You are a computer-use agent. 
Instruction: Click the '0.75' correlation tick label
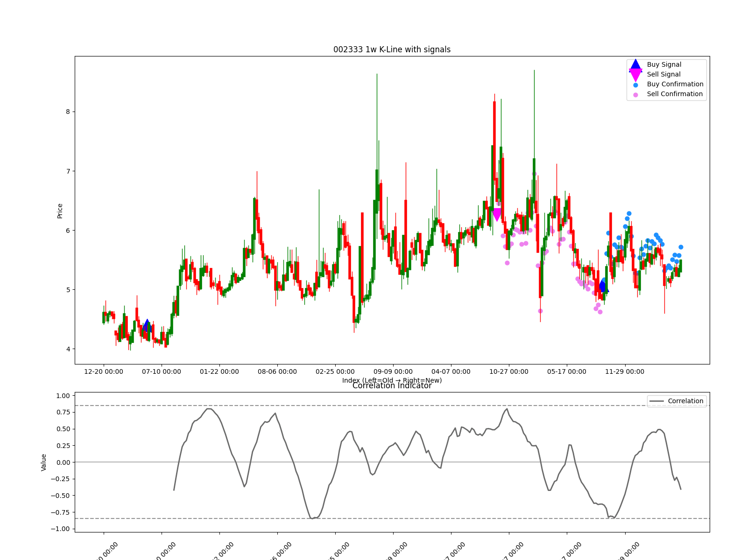tap(63, 412)
